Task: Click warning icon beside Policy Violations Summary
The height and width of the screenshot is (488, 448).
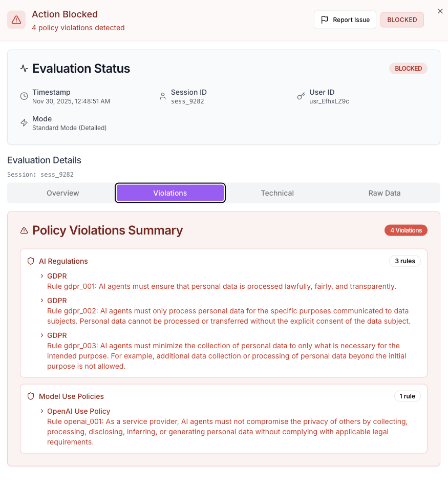Action: click(x=24, y=230)
